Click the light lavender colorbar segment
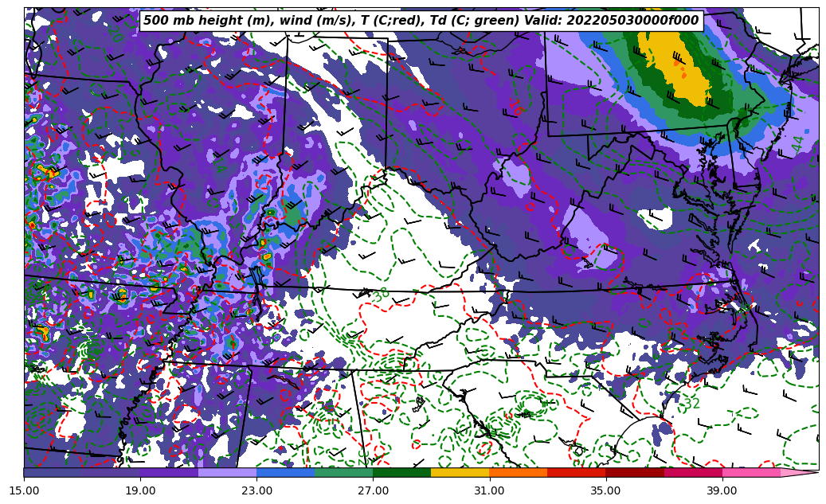 point(227,472)
